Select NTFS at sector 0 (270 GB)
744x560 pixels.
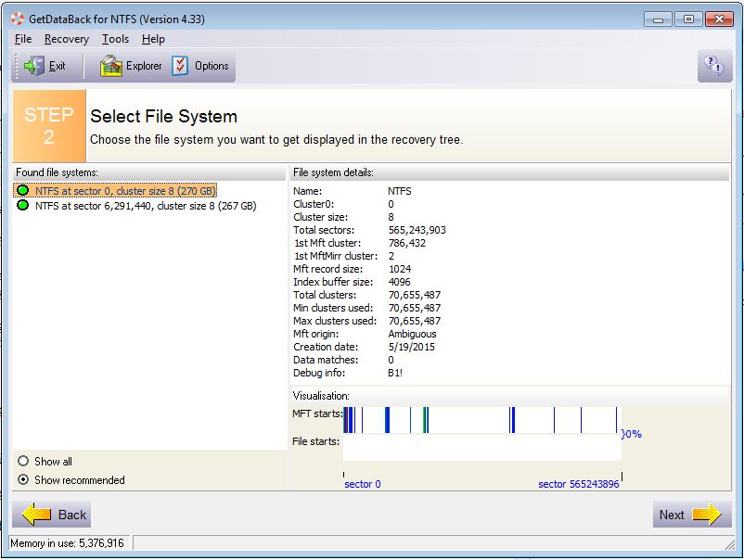[115, 191]
